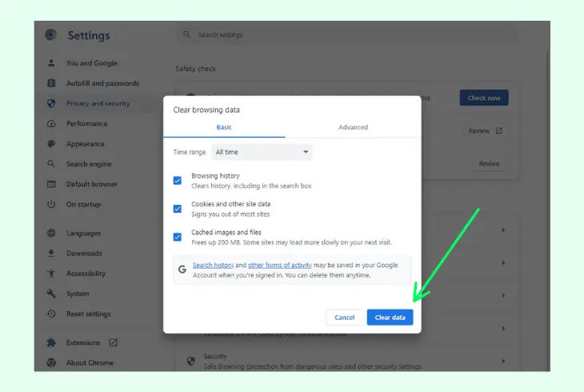Click the palette icon for Appearance
Screen dimensions: 584x392
(51, 144)
